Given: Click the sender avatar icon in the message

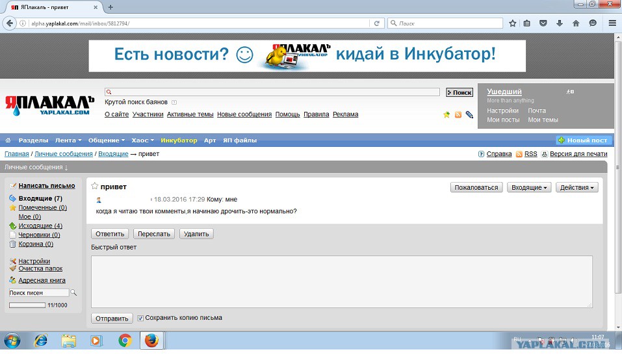Looking at the screenshot, I should pos(99,200).
